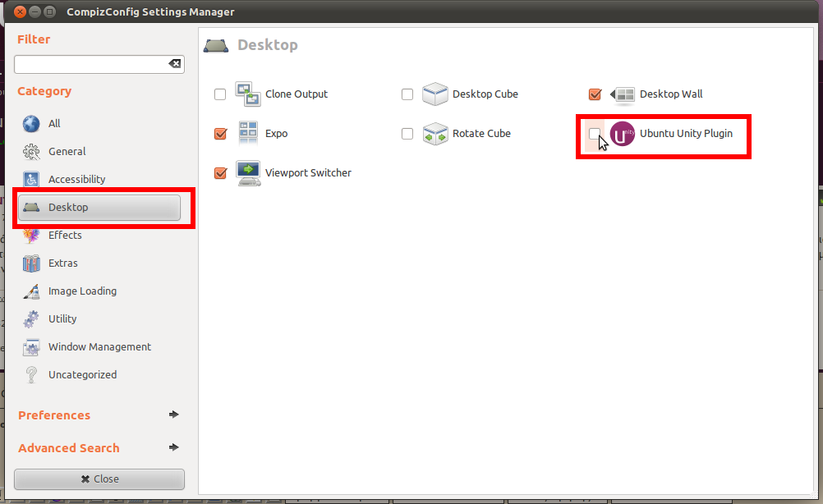Enable the Clone Output checkbox
Image resolution: width=823 pixels, height=504 pixels.
tap(220, 94)
